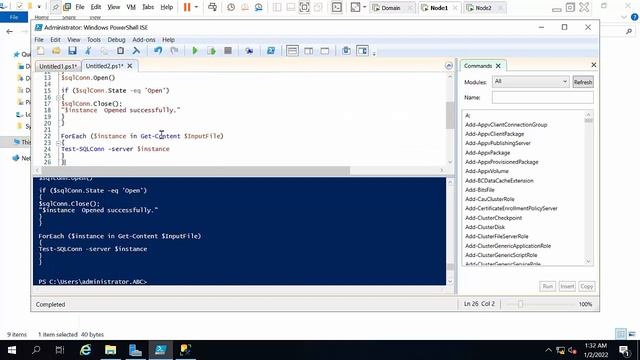Switch to the Domain VM tab
This screenshot has width=640, height=360.
coord(391,8)
